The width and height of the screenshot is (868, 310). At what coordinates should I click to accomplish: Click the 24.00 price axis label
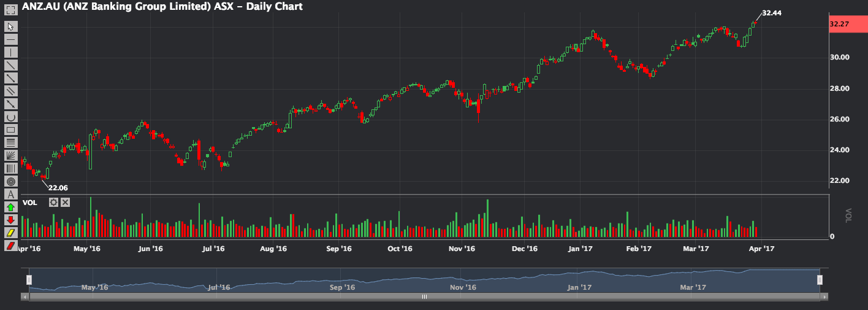click(x=839, y=150)
